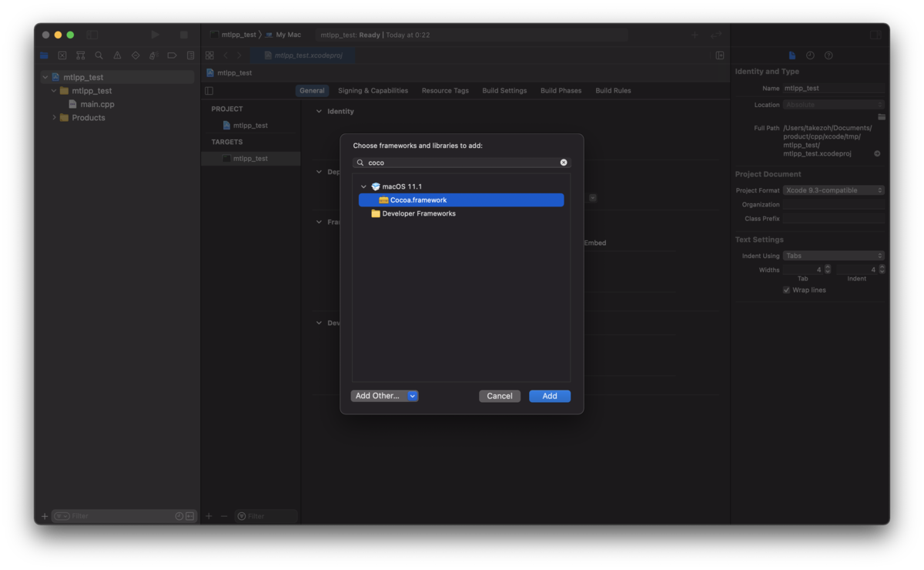
Task: Click the framework search field
Action: 462,163
